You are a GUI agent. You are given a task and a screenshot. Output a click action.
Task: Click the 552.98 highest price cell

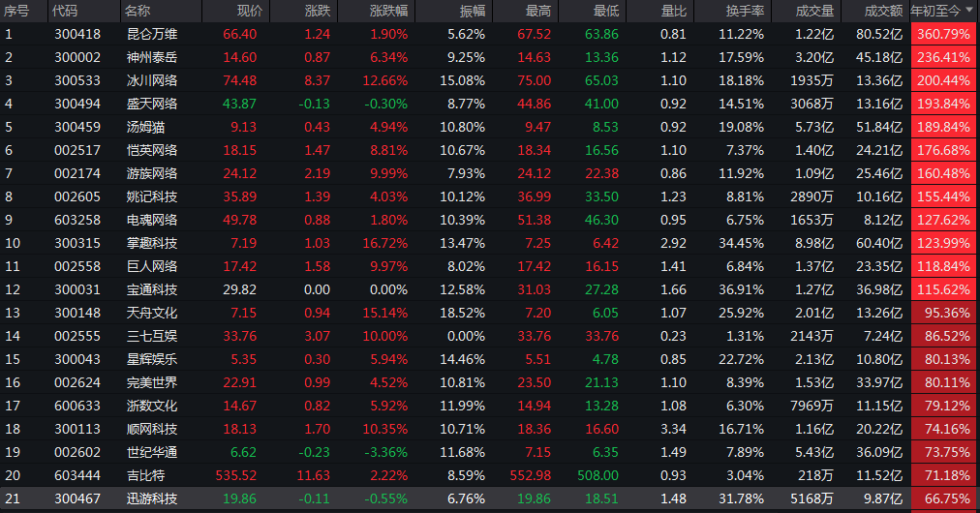click(x=531, y=475)
